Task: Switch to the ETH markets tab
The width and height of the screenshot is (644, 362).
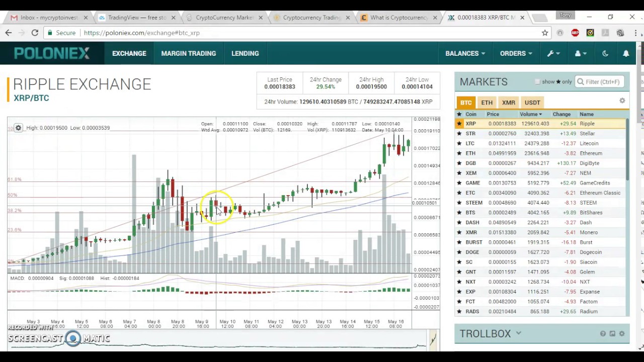Action: (x=487, y=103)
